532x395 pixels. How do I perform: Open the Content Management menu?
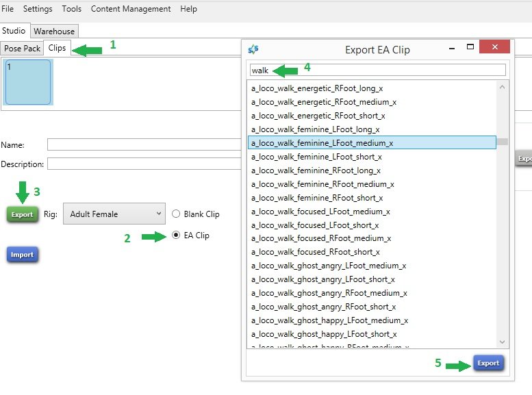(131, 9)
